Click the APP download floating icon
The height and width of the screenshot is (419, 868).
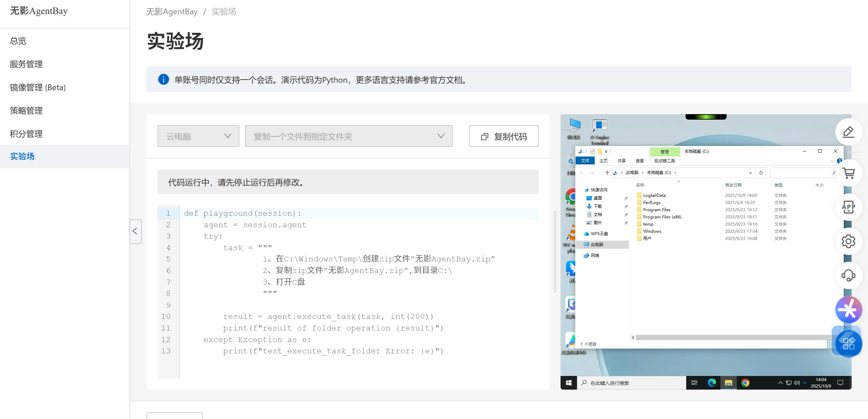[x=848, y=207]
